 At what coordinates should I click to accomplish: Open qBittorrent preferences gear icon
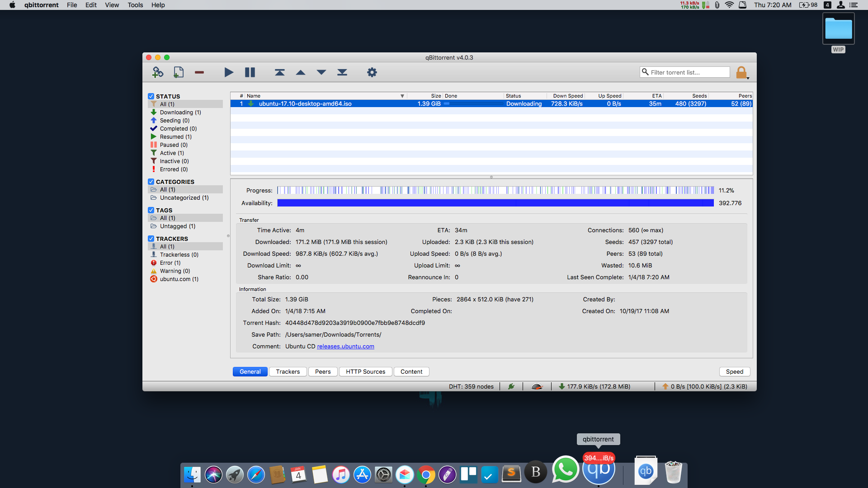[372, 72]
